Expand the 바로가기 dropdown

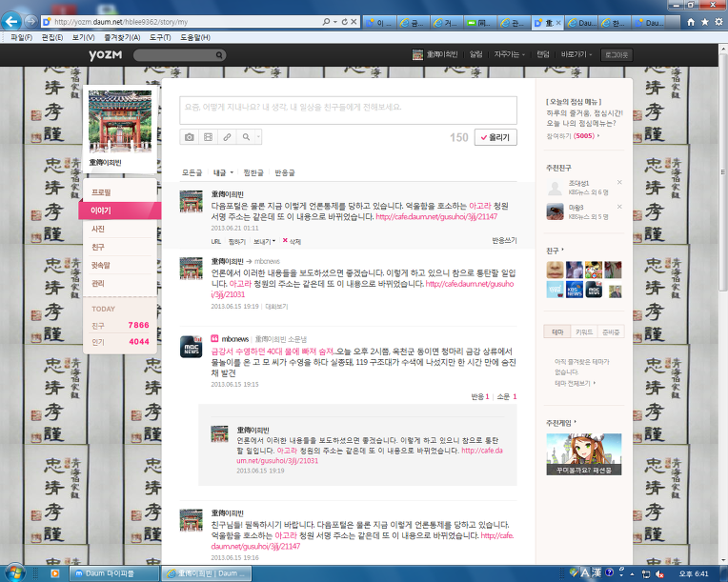576,54
